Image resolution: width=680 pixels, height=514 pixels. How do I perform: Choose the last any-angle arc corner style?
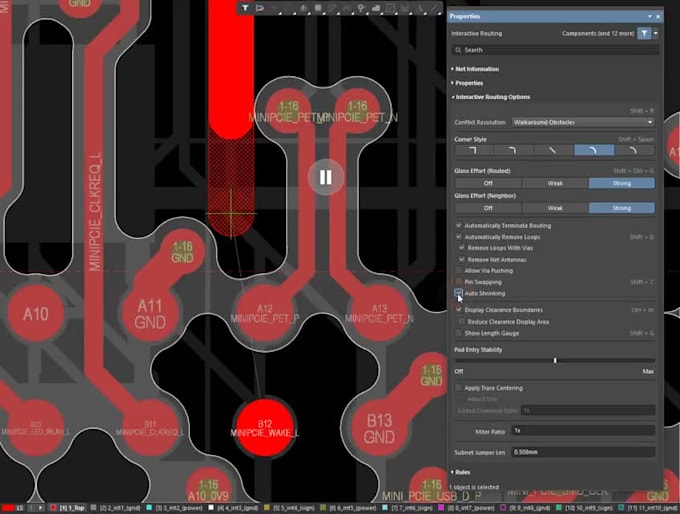pos(634,151)
